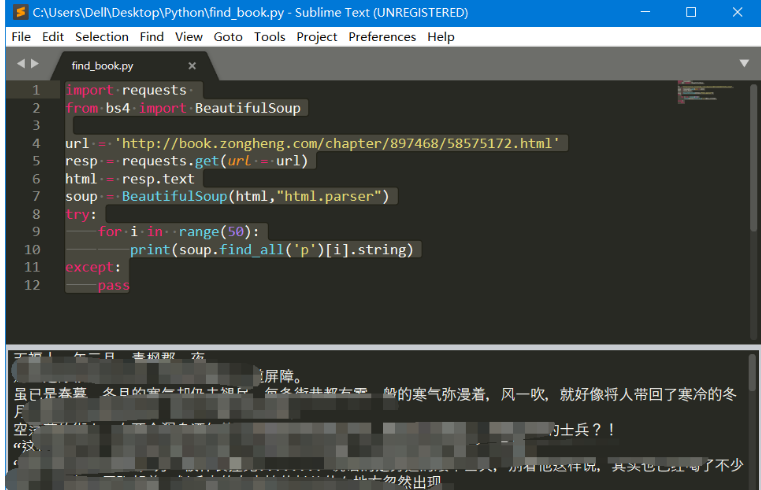Click the word 'requests' on line 1
Viewport: 761px width, 490px height.
point(154,90)
